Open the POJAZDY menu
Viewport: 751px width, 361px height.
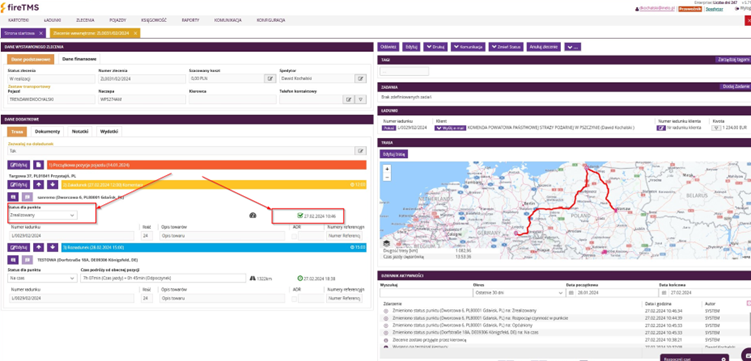[117, 21]
